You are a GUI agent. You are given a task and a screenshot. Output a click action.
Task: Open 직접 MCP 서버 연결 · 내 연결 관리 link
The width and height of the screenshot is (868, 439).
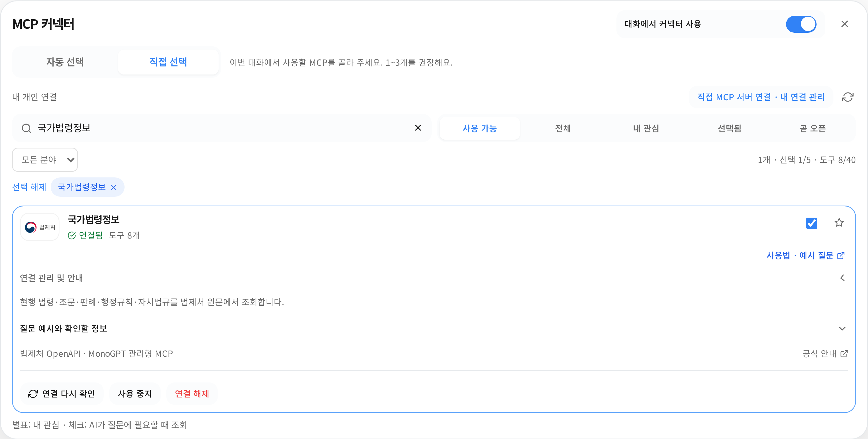(x=761, y=97)
